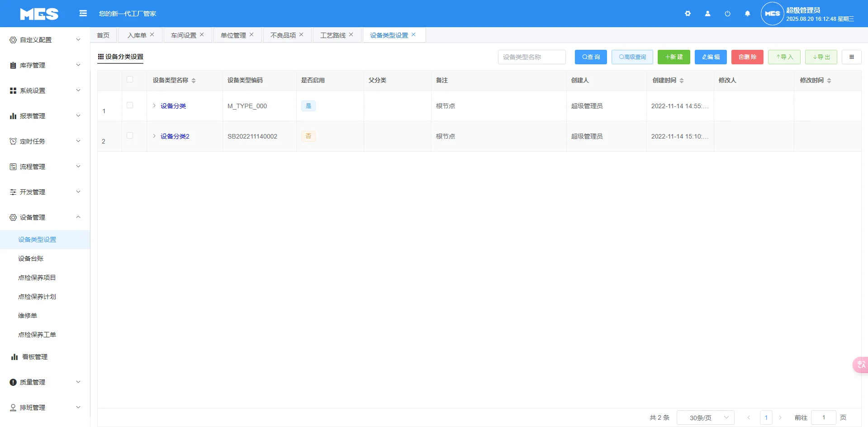Check the checkbox for 设备分类 row
This screenshot has width=868, height=427.
pos(131,104)
